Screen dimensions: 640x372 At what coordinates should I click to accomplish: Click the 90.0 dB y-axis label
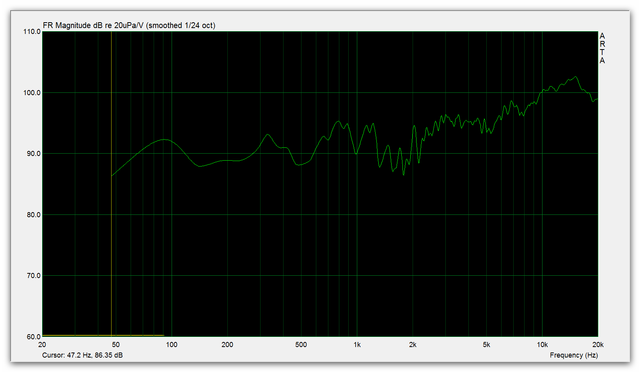tap(34, 154)
